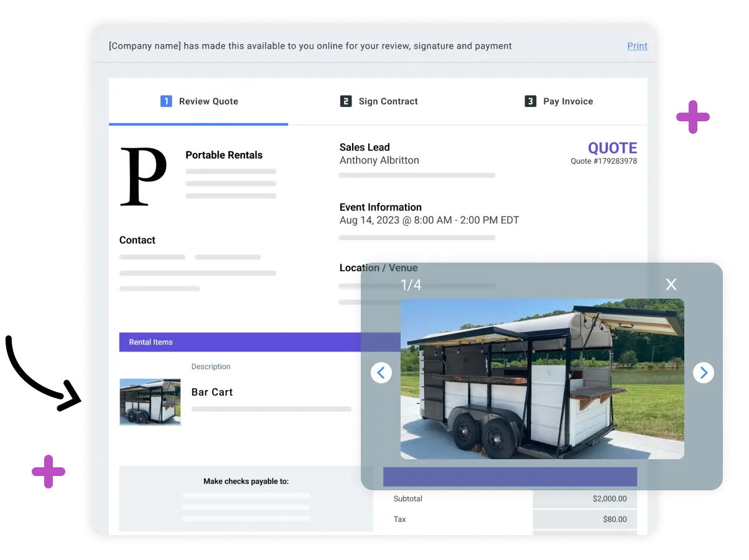Click the purple plus icon at top right

click(x=693, y=117)
